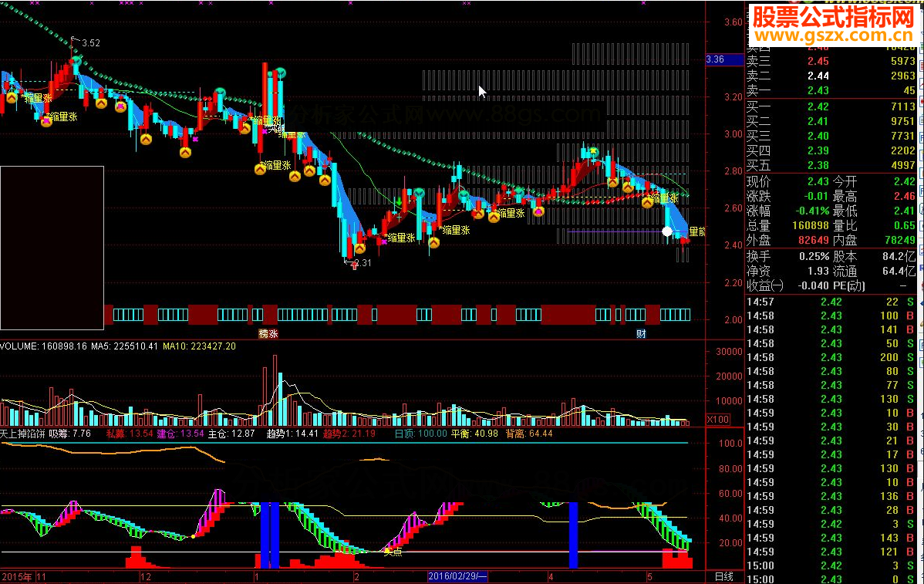Click the 2.31 low price label
Image resolution: width=924 pixels, height=584 pixels.
(x=363, y=263)
